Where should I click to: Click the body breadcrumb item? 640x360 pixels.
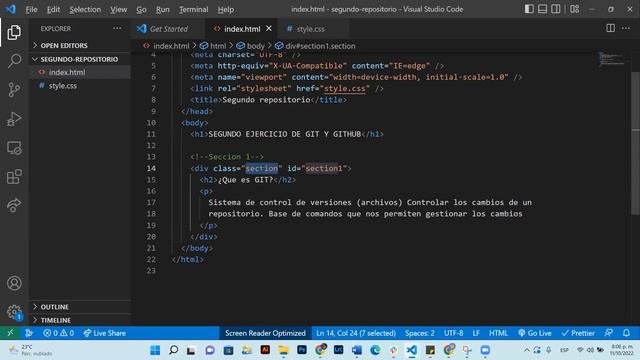tap(251, 46)
